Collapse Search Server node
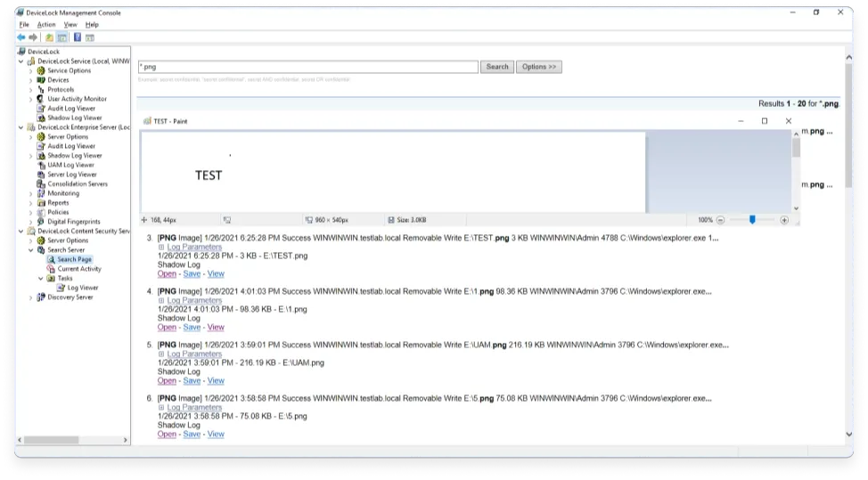Screen dimensions: 868x480 click(31, 250)
